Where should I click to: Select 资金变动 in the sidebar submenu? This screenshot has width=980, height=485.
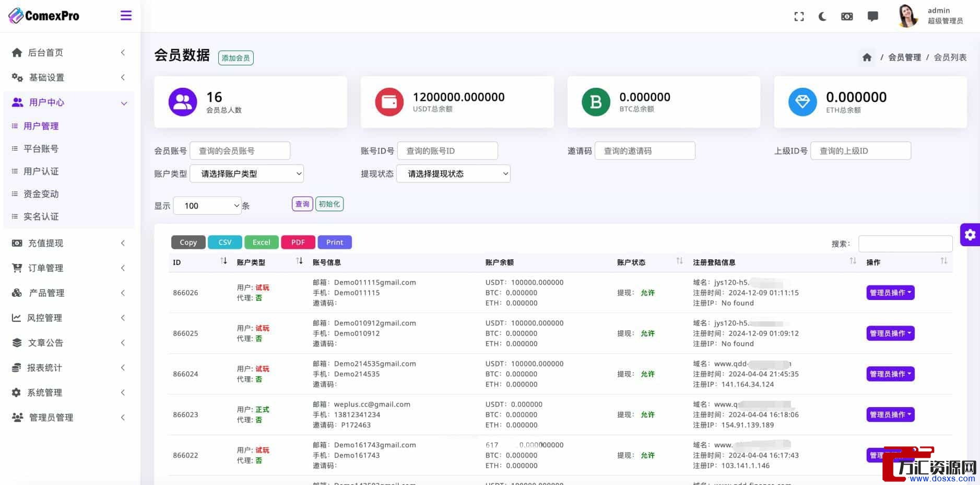(x=41, y=194)
